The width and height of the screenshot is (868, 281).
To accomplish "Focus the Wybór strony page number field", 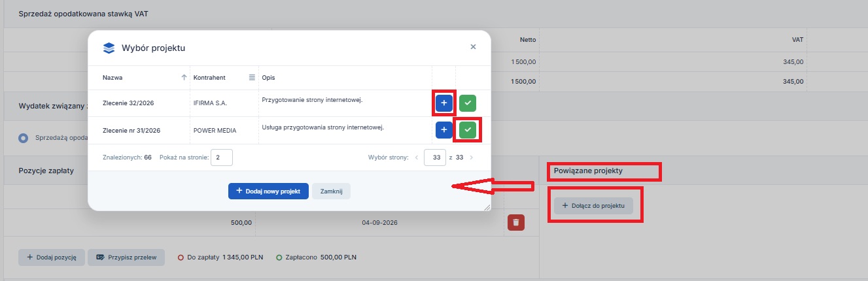I will coord(434,157).
